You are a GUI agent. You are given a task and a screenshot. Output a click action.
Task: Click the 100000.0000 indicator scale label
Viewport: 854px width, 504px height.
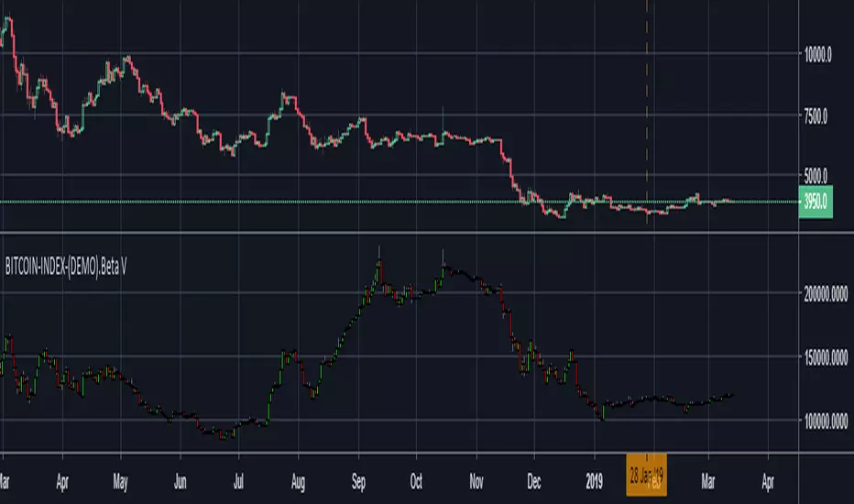click(x=826, y=422)
